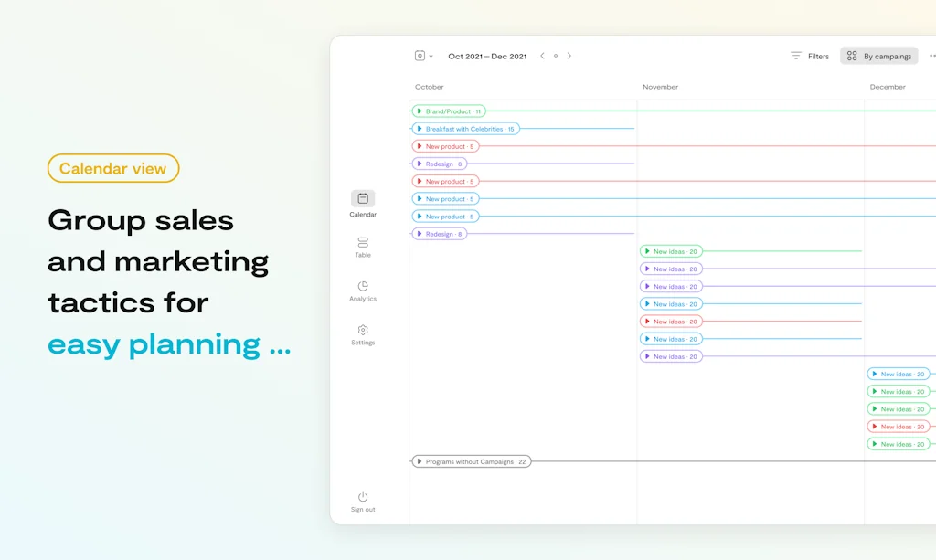
Task: Select the October month header
Action: coord(430,87)
